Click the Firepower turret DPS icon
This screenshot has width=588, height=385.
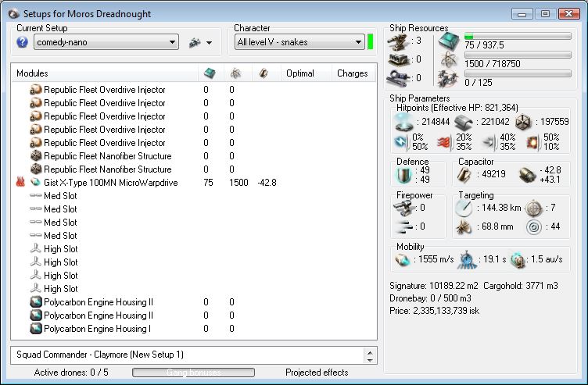click(403, 209)
